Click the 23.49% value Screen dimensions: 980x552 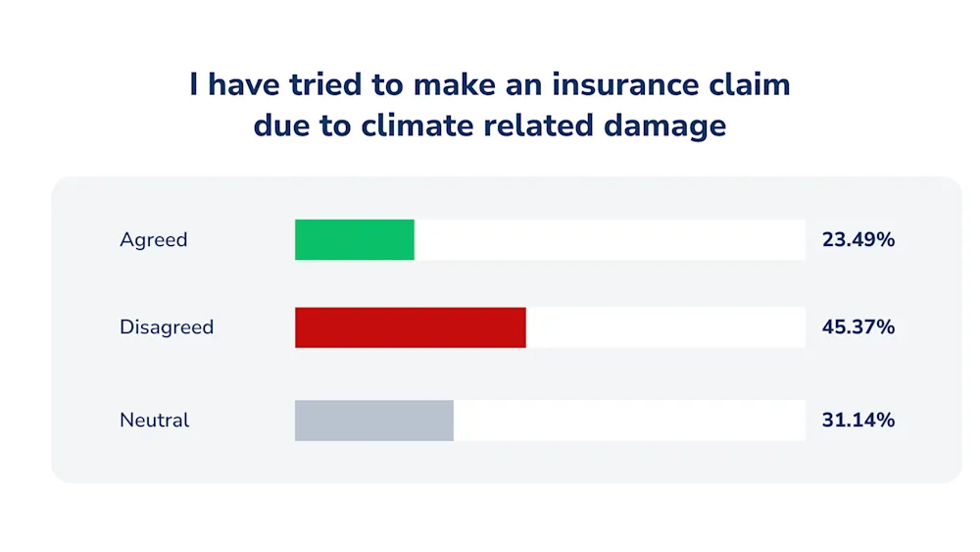858,239
